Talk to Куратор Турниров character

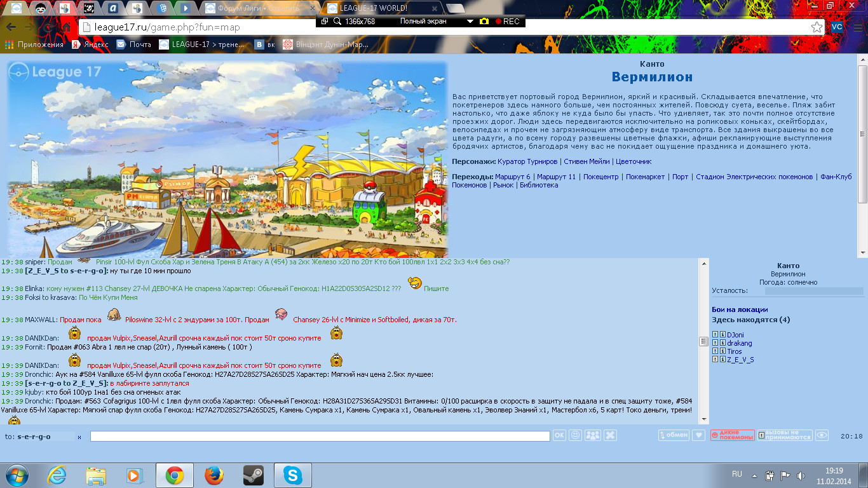[527, 161]
